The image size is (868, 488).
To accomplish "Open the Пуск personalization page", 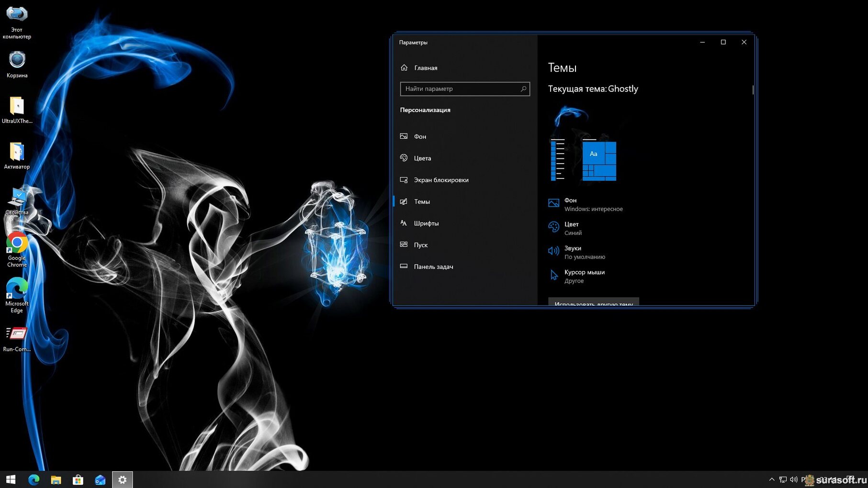I will (x=420, y=245).
